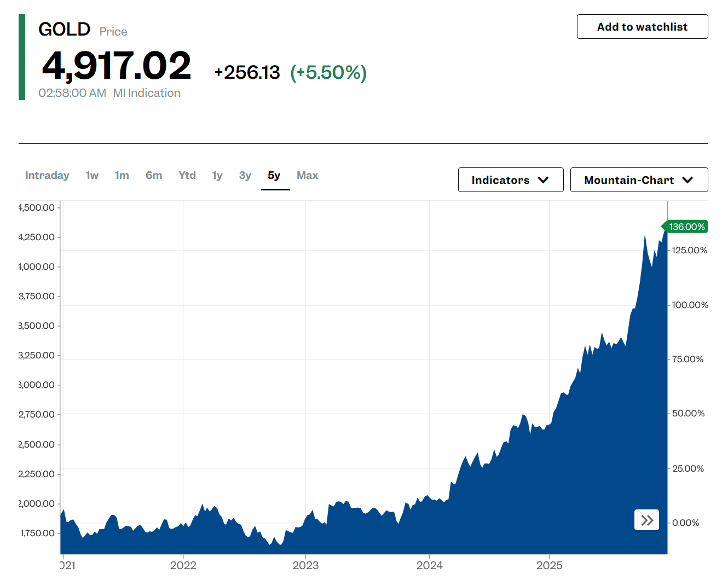Select the 6m timeframe

(154, 175)
